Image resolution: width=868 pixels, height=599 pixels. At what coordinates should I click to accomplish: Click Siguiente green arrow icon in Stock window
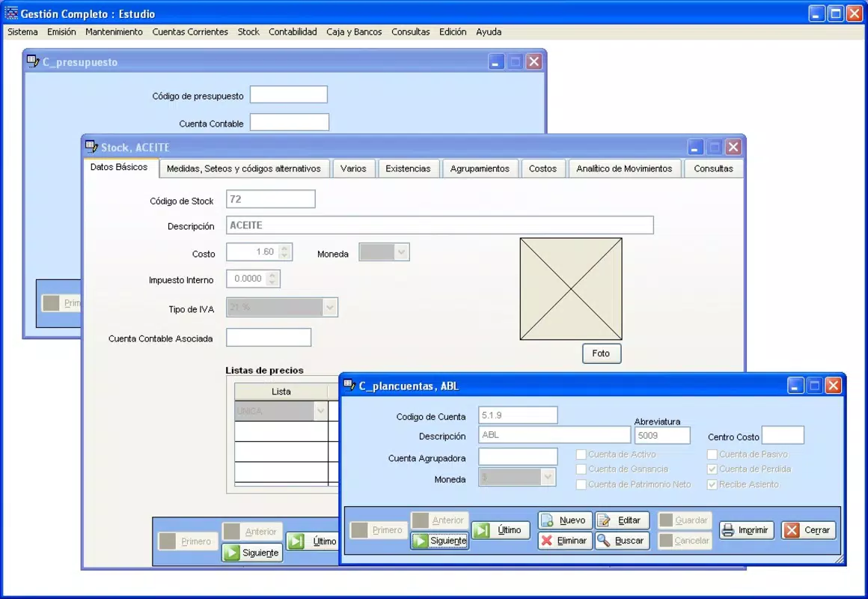232,553
